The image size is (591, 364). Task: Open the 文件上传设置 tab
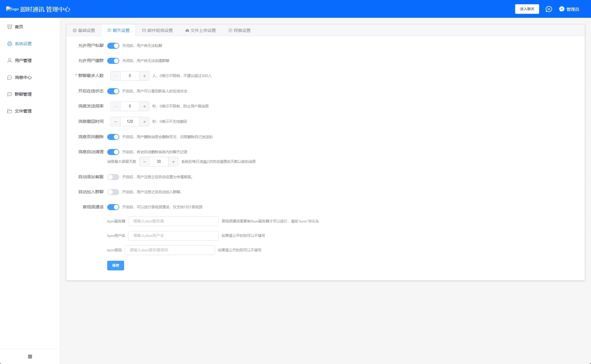coord(200,30)
